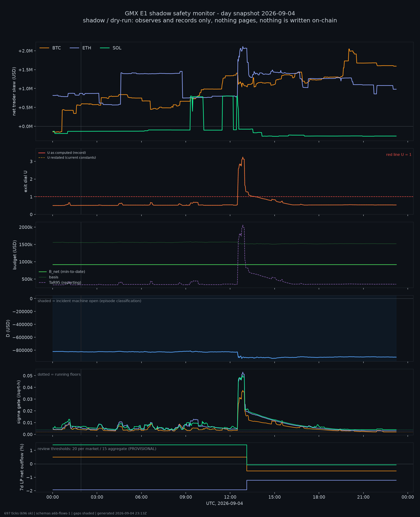Viewport: 420px width, 517px height.
Task: Select the '09:00' time axis tick
Action: 186,497
